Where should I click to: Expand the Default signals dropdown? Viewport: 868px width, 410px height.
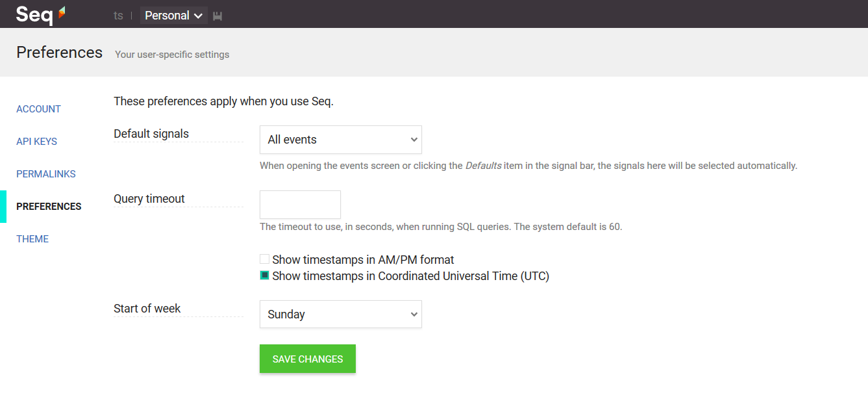click(x=341, y=140)
